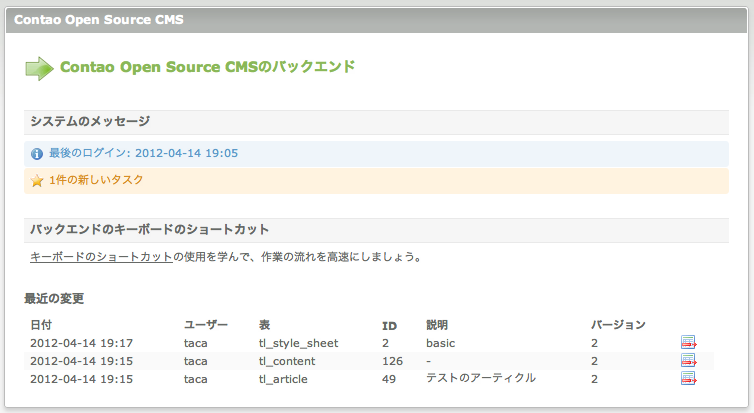Click the バージョン column header
Screen dimensions: 754x413
(618, 325)
